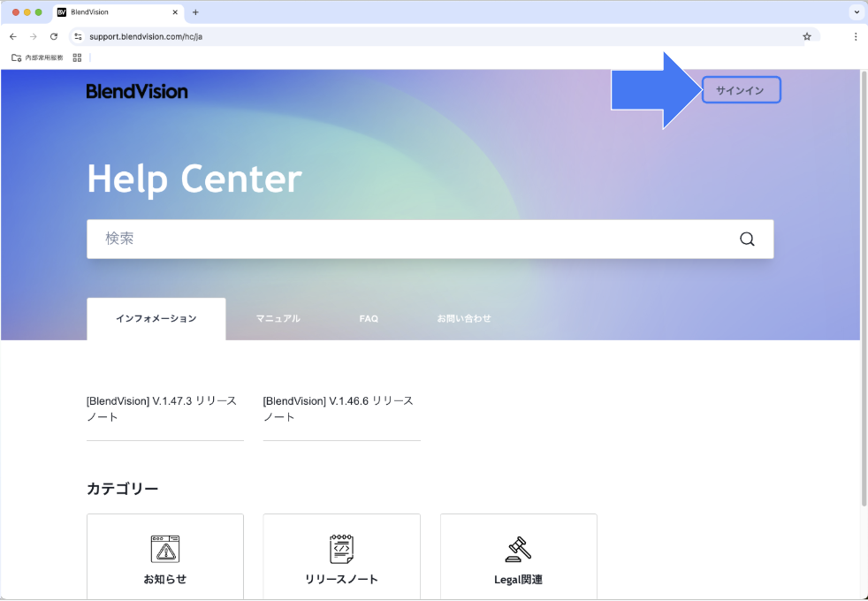Expand the tab search dropdown arrow
868x601 pixels.
[856, 12]
